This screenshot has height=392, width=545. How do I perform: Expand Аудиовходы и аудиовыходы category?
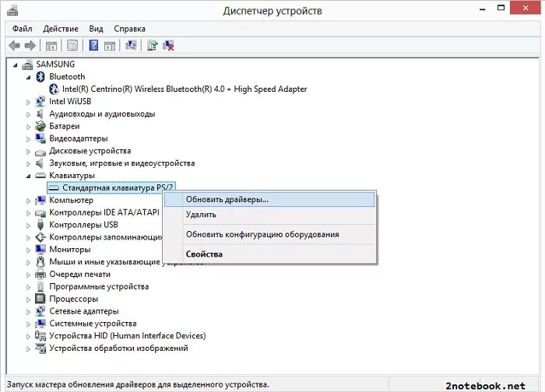[x=29, y=114]
